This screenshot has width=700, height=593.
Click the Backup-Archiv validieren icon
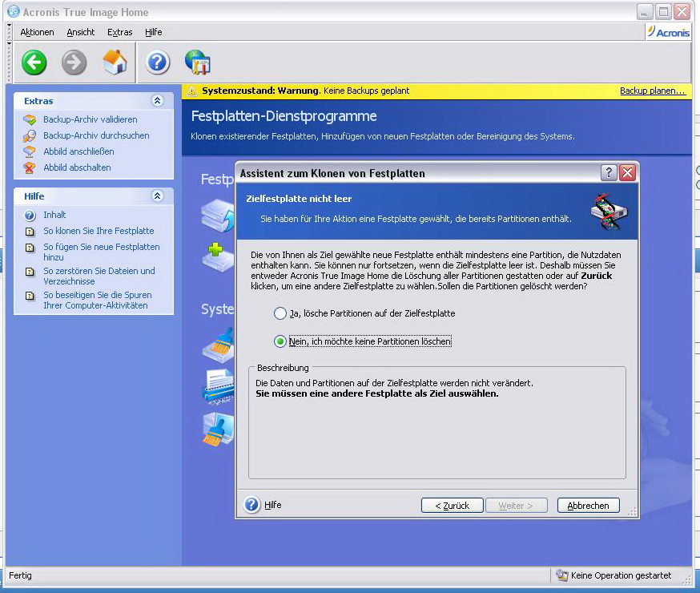pos(30,119)
